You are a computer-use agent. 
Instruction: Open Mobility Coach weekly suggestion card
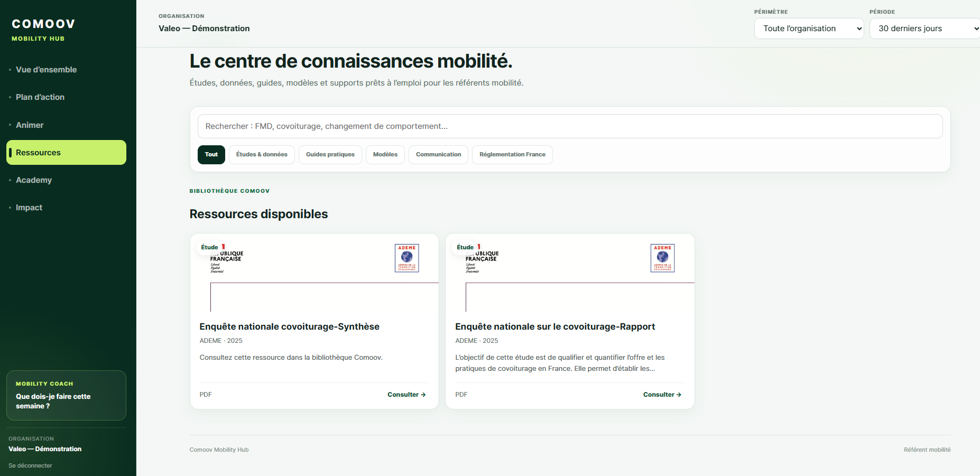66,396
